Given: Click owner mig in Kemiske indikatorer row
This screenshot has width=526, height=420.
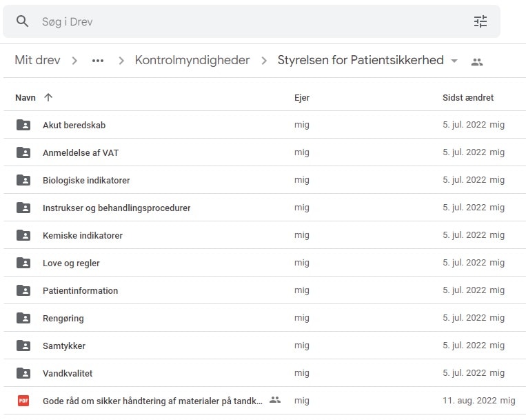Looking at the screenshot, I should point(302,235).
